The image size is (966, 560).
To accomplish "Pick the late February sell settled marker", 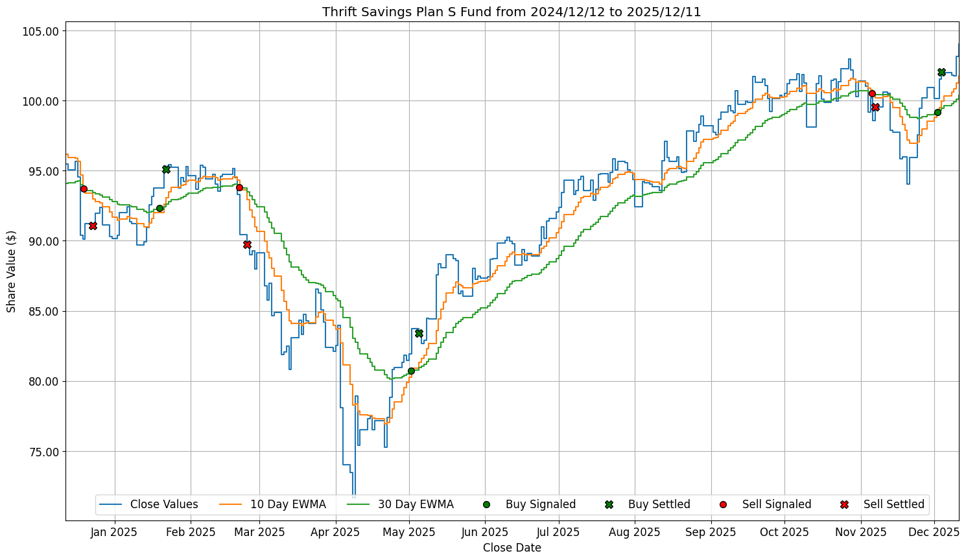I will click(x=247, y=244).
